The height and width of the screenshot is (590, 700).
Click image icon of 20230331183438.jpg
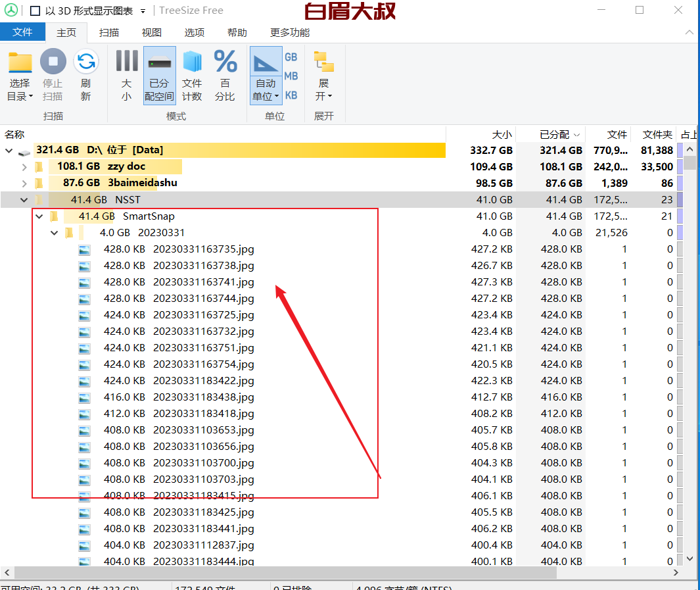[x=84, y=398]
